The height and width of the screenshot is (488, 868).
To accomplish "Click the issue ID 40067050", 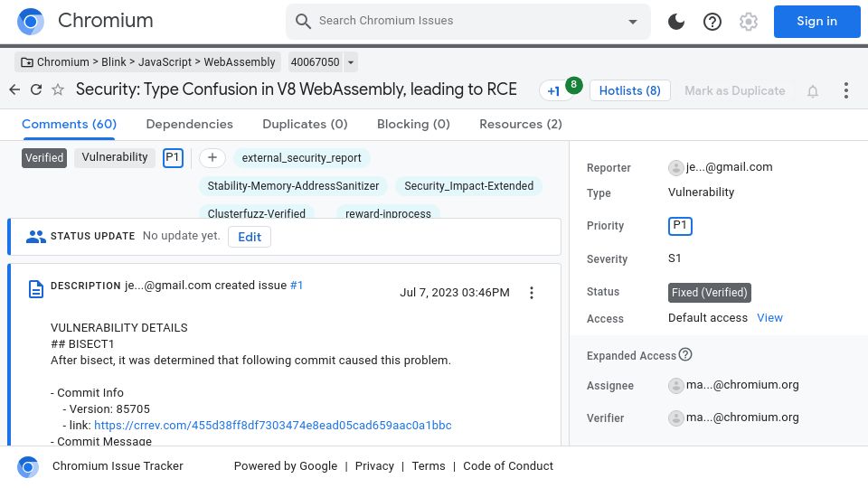I will pyautogui.click(x=315, y=62).
